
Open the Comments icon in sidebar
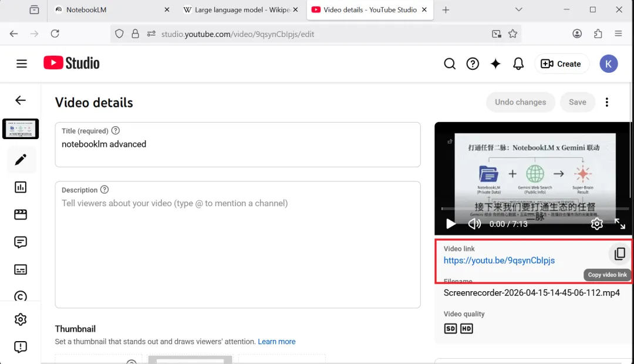pos(21,242)
